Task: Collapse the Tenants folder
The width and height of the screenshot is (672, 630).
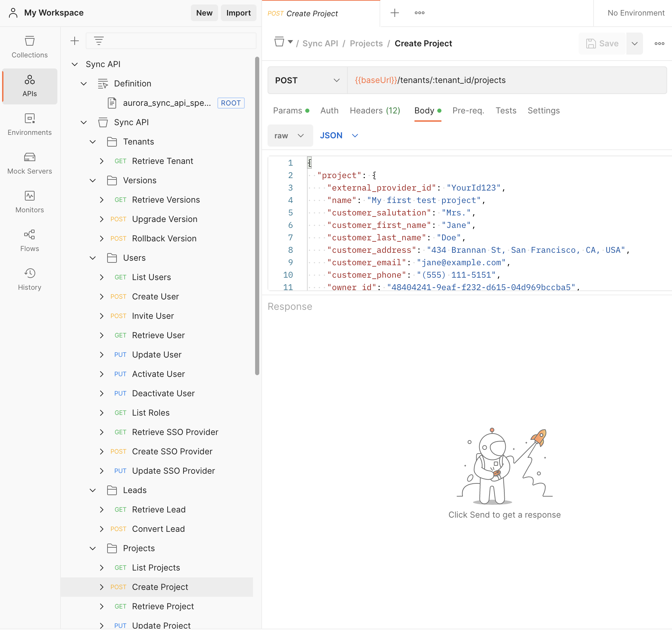Action: pos(93,142)
